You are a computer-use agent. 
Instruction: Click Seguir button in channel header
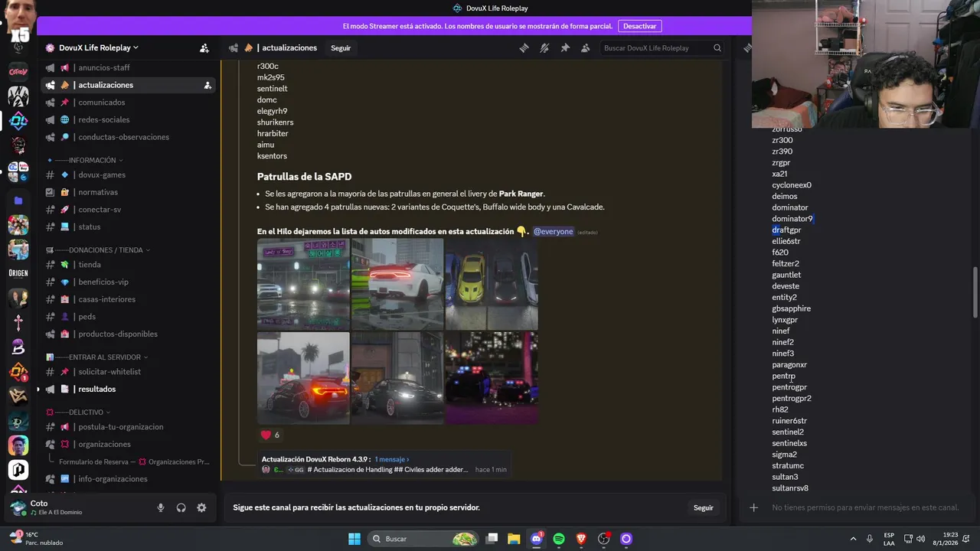[341, 47]
